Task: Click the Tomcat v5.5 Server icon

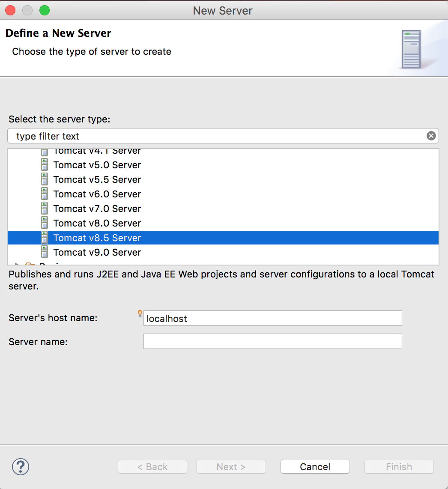Action: (45, 179)
